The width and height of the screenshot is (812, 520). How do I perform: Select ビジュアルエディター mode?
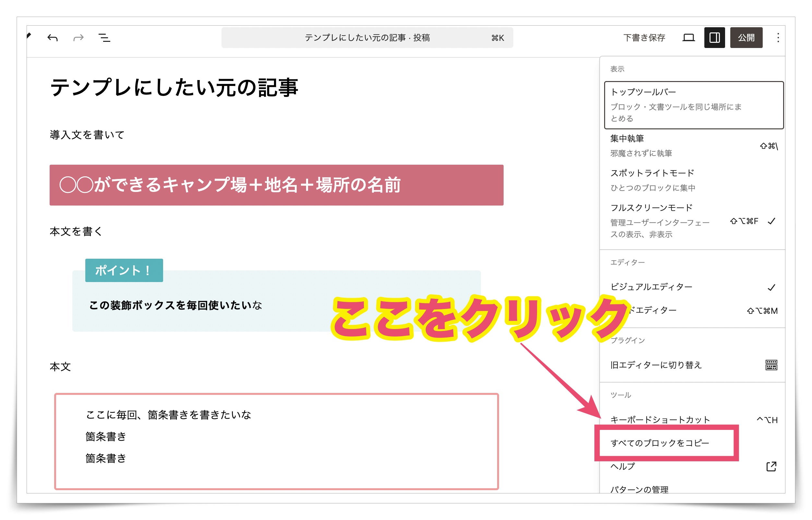pos(694,287)
